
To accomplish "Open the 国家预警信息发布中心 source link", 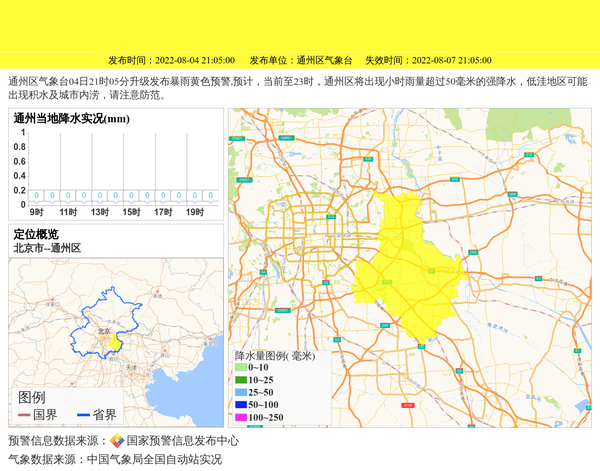I will 182,440.
